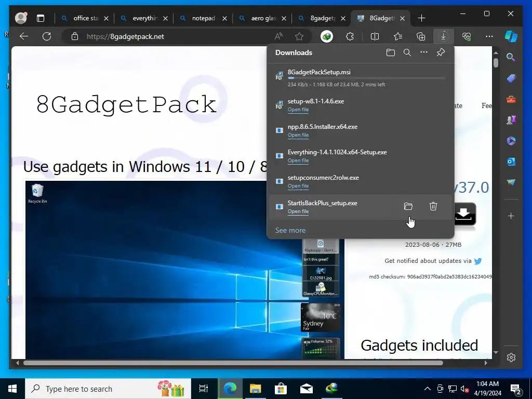This screenshot has width=532, height=399.
Task: Go back to the previous page
Action: [24, 36]
